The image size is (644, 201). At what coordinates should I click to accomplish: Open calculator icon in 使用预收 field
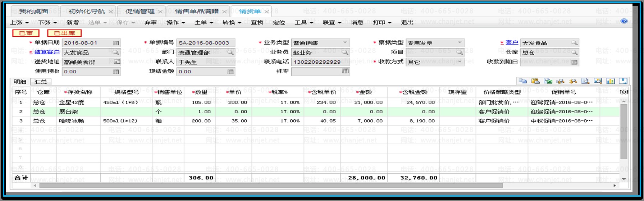click(116, 72)
